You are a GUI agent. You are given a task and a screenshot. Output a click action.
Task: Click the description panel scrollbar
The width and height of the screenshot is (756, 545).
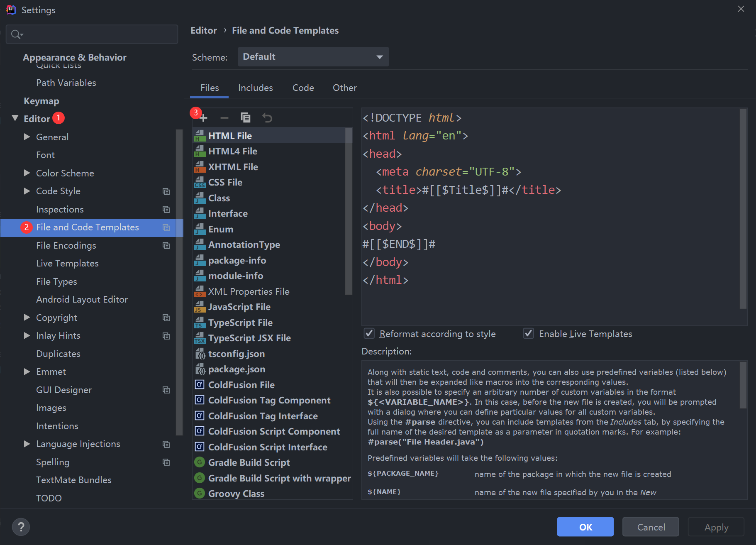coord(743,385)
